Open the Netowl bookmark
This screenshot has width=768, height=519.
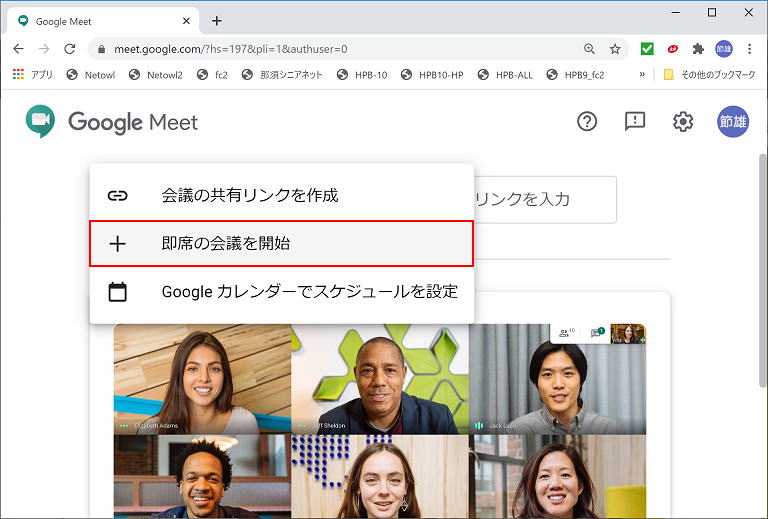coord(91,74)
